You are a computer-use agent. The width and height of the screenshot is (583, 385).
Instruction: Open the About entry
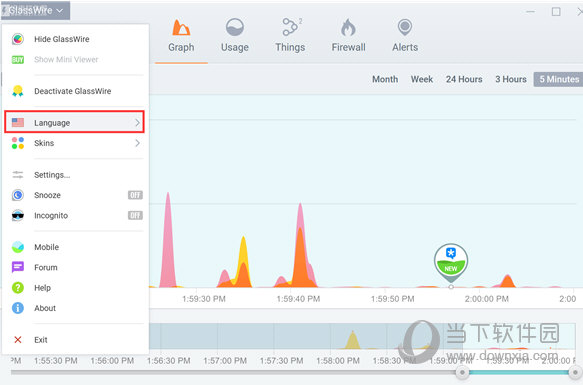click(75, 308)
